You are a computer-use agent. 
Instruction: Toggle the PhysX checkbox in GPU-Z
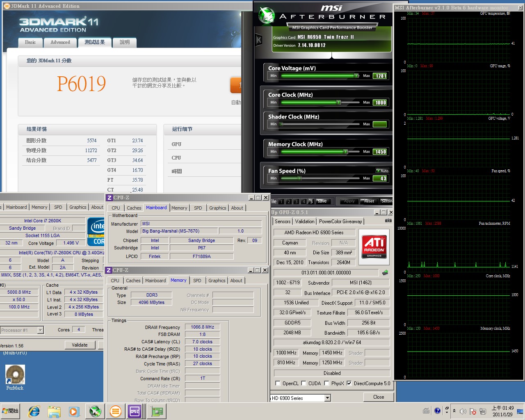point(326,383)
